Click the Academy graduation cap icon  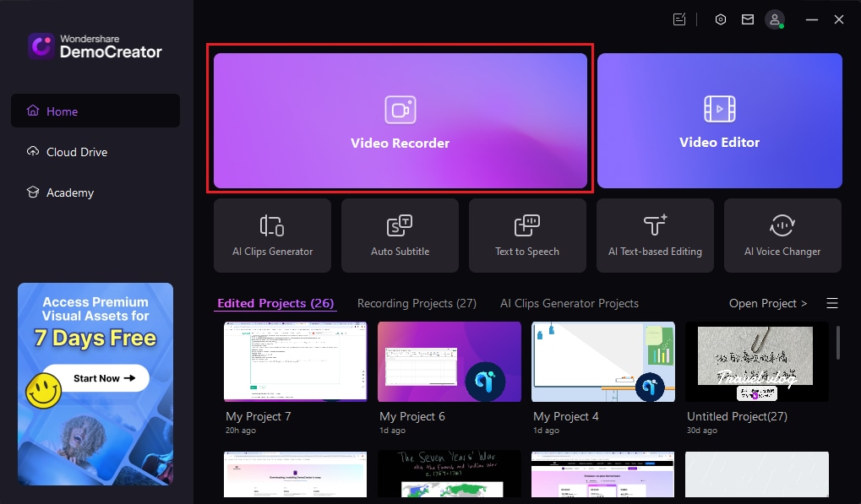[33, 192]
